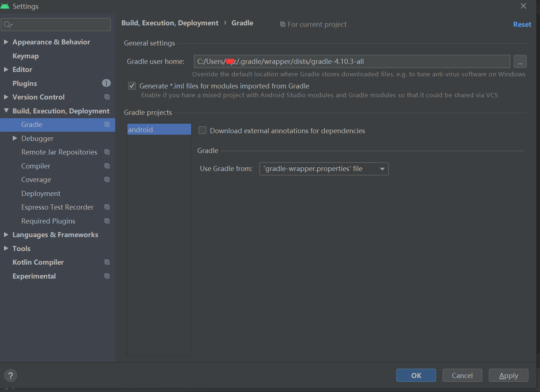540x392 pixels.
Task: Click the project-level icon beside Kotlin Compiler
Action: (x=107, y=262)
